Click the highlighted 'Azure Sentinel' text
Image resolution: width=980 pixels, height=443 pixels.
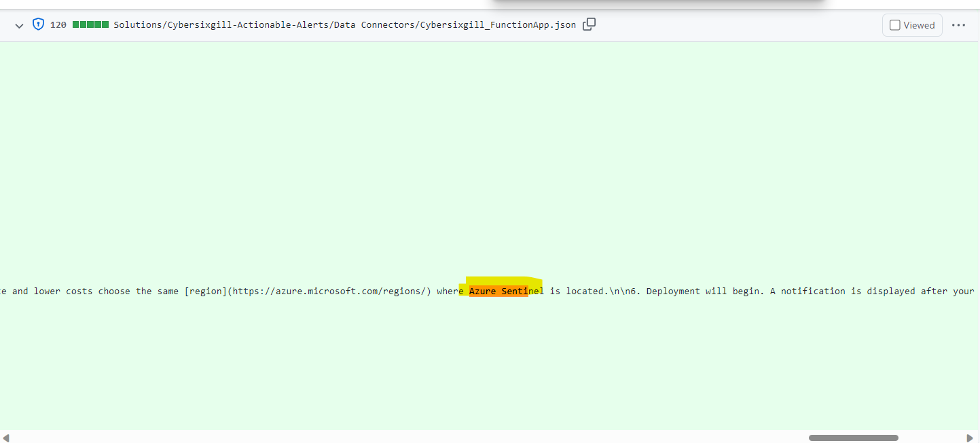507,291
